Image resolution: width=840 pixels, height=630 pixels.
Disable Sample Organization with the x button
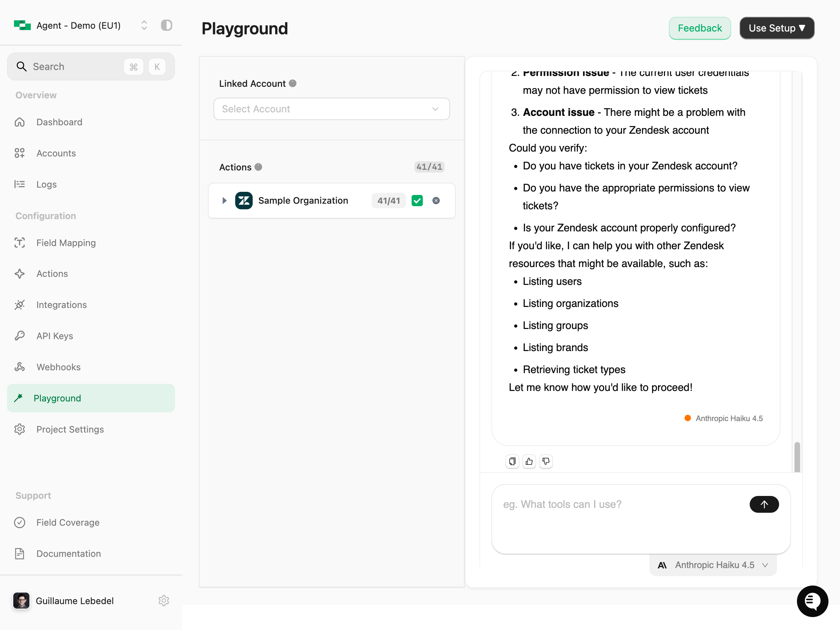tap(435, 201)
